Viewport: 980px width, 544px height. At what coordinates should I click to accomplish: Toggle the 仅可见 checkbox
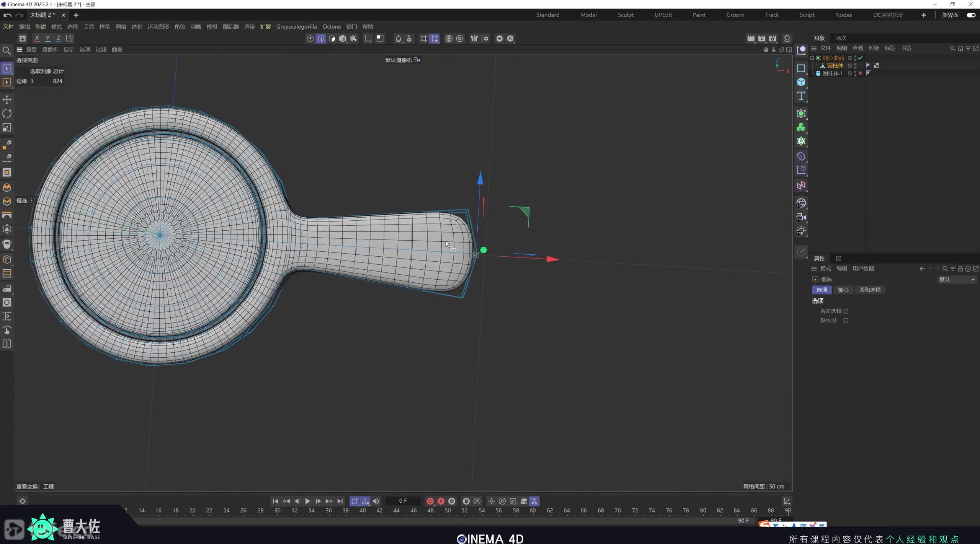846,321
